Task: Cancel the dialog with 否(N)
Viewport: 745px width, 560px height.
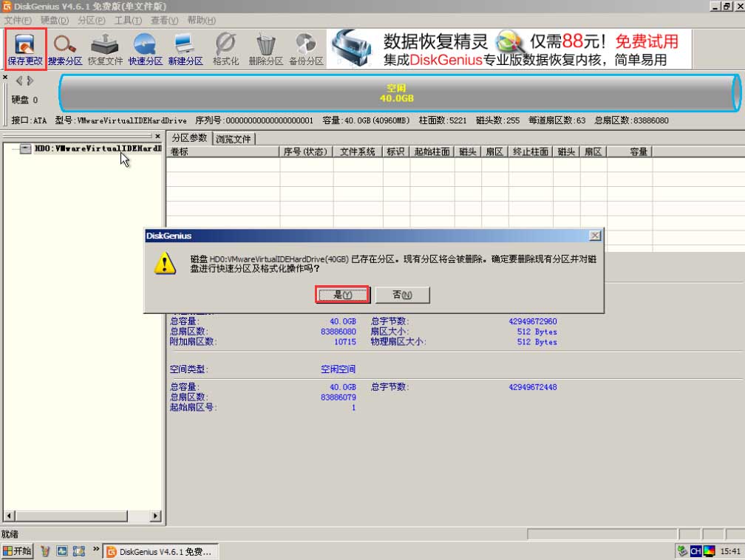Action: pos(402,294)
